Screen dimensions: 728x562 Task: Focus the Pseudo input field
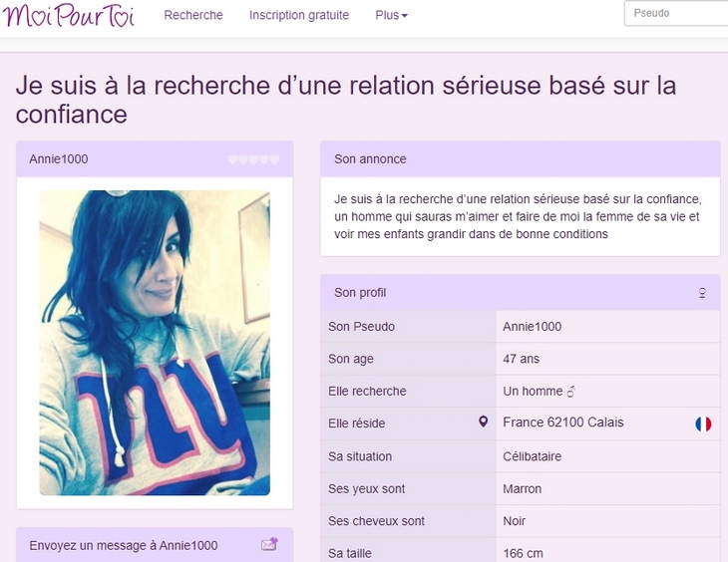pos(676,13)
